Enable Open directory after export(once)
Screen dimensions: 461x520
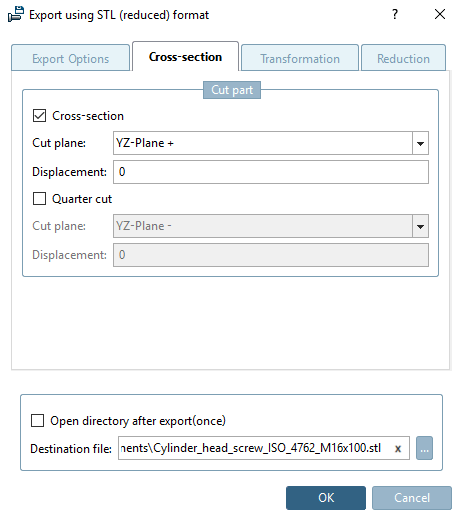(x=37, y=421)
